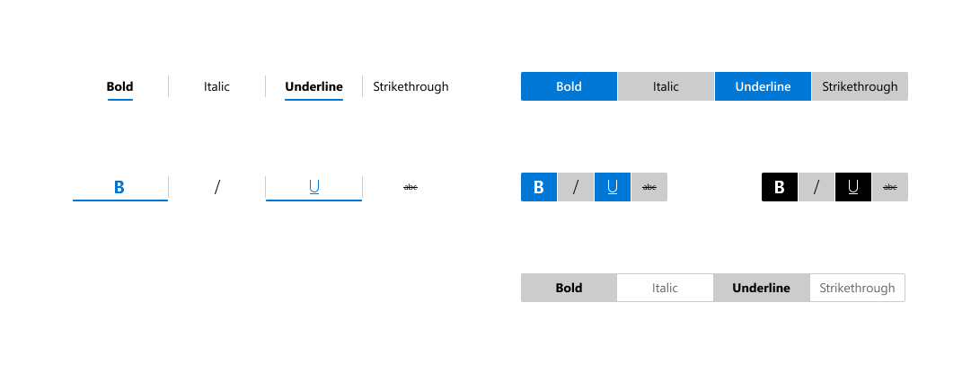Viewport: 980px width, 374px height.
Task: Toggle the blue-filled underline U icon
Action: pos(613,187)
